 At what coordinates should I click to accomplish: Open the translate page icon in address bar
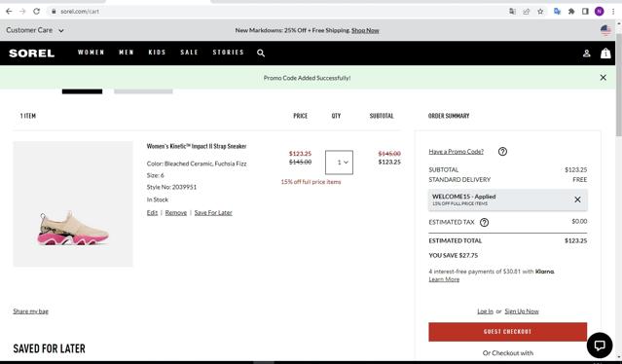pyautogui.click(x=513, y=12)
